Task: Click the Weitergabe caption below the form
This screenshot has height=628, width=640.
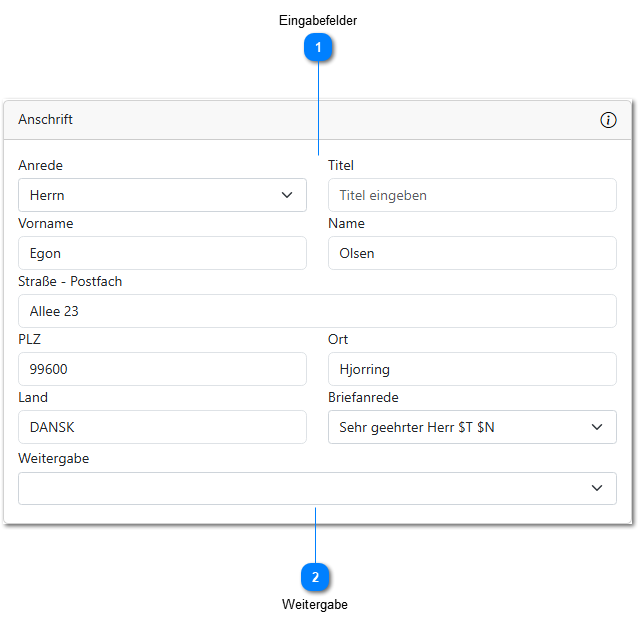Action: coord(315,604)
